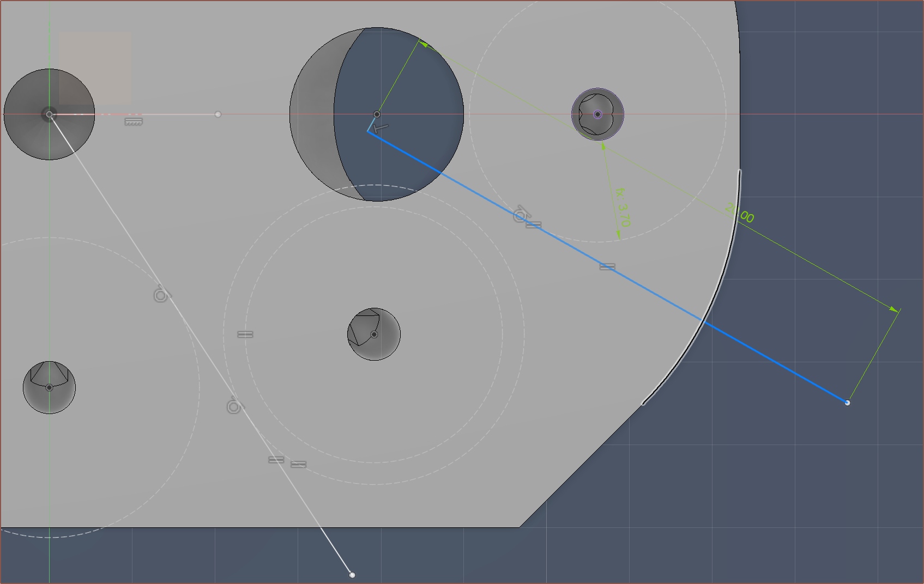Select the 20.00 length dimension label

click(740, 213)
